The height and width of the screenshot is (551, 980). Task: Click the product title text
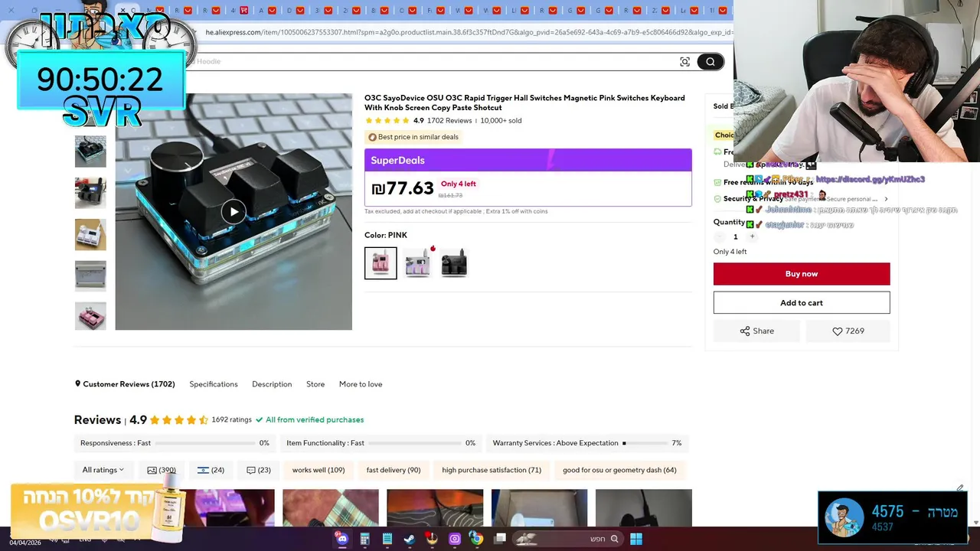coord(524,103)
